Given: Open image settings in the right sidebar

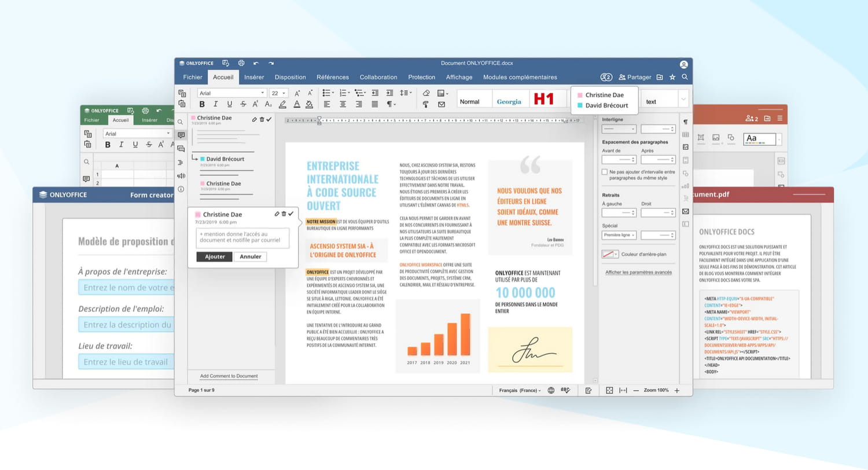Looking at the screenshot, I should (686, 148).
